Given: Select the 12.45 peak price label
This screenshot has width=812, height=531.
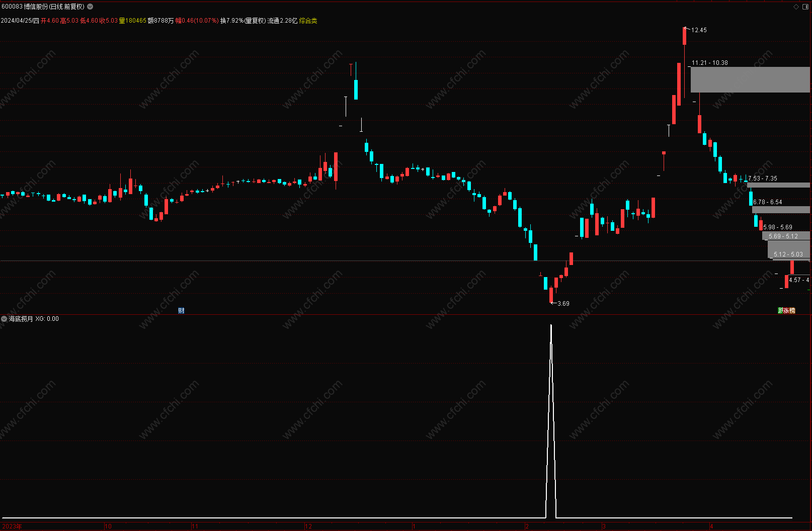Looking at the screenshot, I should tap(699, 30).
